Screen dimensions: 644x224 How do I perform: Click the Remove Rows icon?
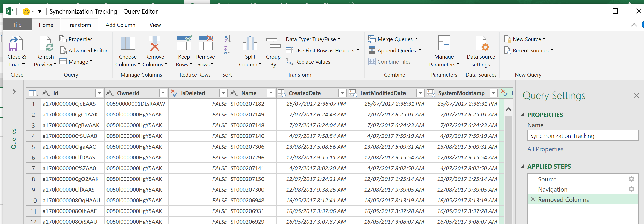click(x=206, y=43)
